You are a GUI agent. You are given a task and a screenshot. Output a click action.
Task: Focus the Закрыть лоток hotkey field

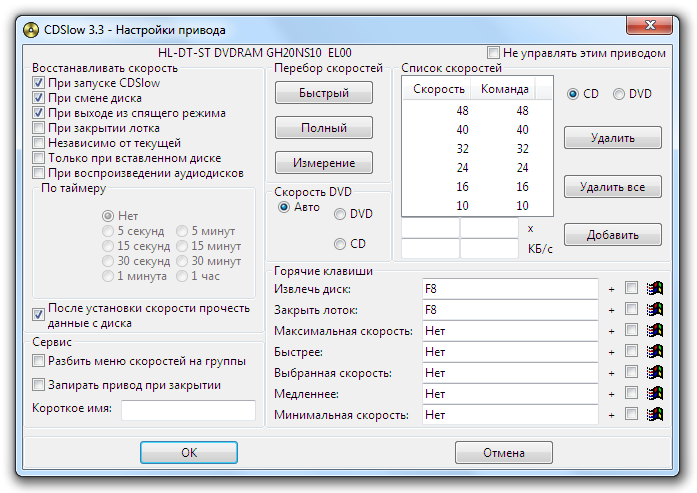click(x=510, y=310)
